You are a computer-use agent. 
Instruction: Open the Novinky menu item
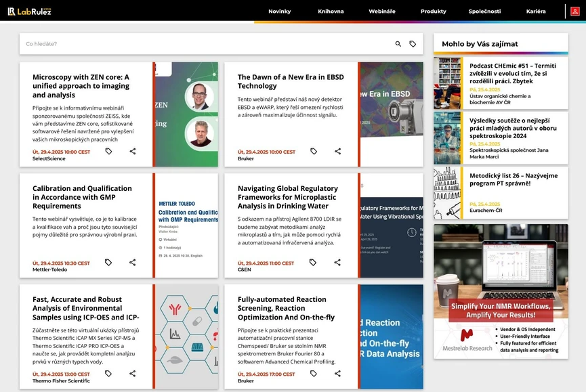point(280,12)
